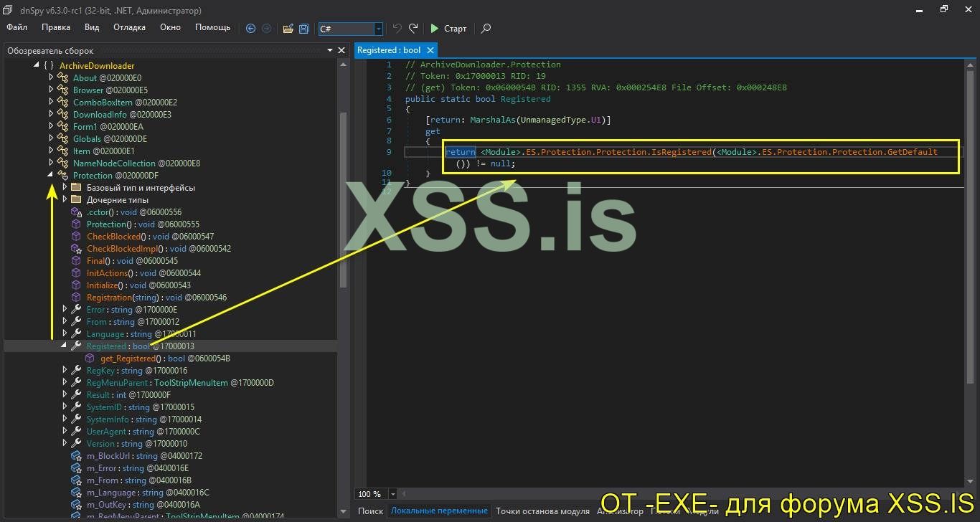Select the Registered : bool document tab
The height and width of the screenshot is (522, 980).
click(x=389, y=50)
